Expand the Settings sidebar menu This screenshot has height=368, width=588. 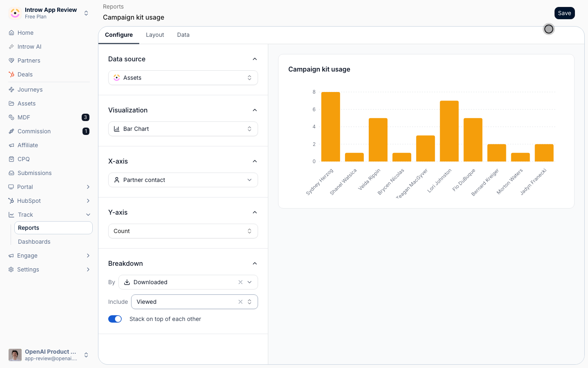click(x=49, y=269)
